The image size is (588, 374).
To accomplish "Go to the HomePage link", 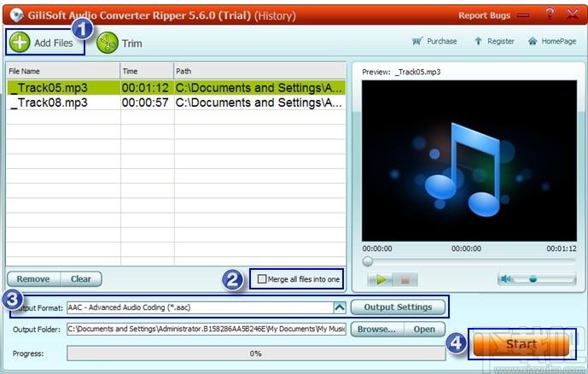I will click(x=552, y=41).
